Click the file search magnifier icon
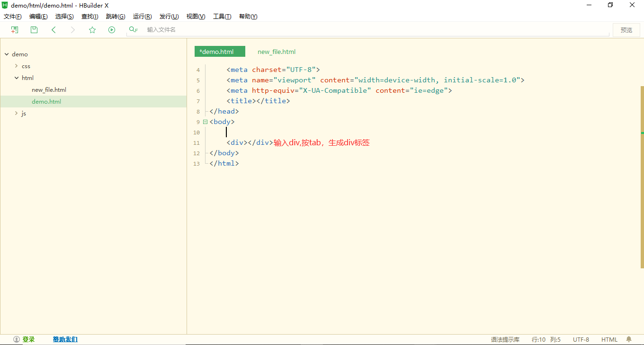Viewport: 644px width, 345px height. click(x=134, y=30)
